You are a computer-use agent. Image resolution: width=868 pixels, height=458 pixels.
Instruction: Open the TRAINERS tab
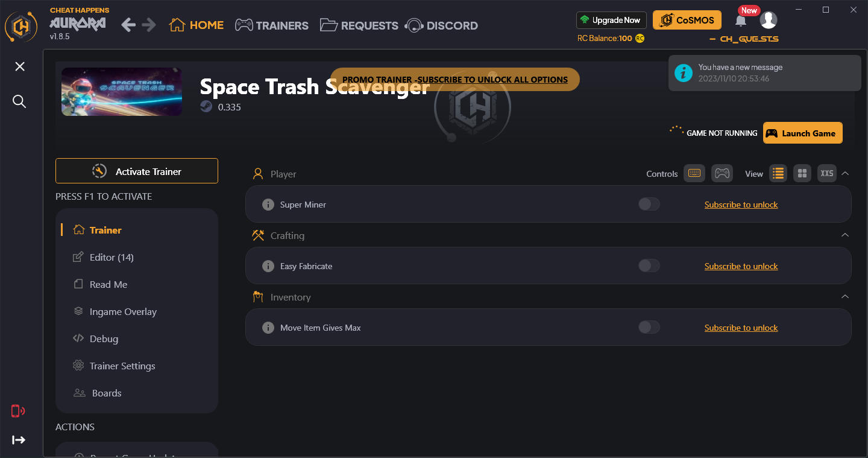[272, 25]
